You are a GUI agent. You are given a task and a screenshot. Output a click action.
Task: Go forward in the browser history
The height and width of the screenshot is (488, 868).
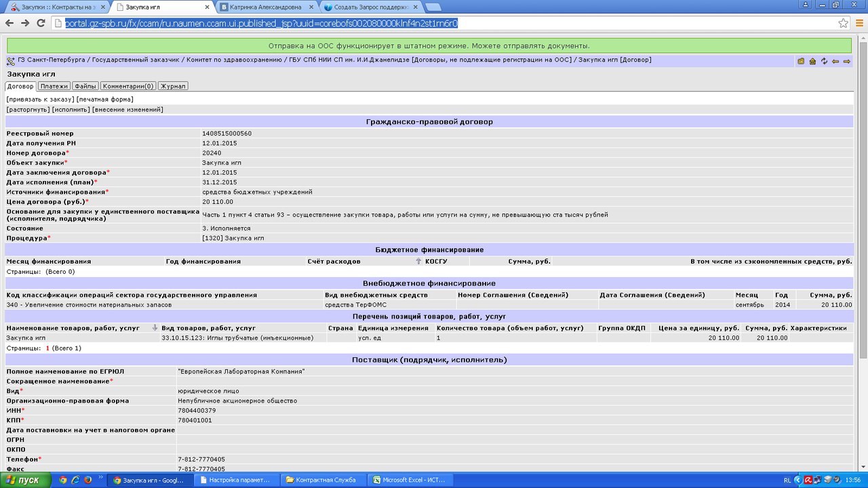[25, 23]
